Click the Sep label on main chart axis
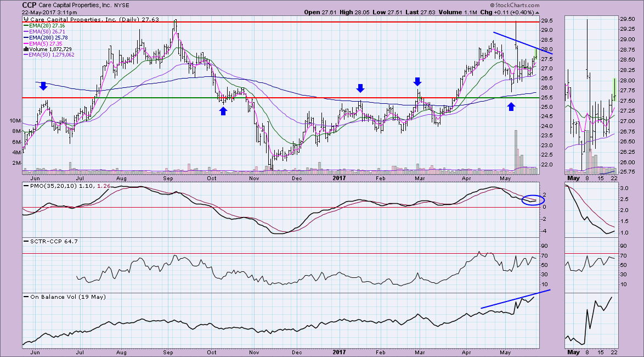Viewport: 644px width, 357px height. 168,178
